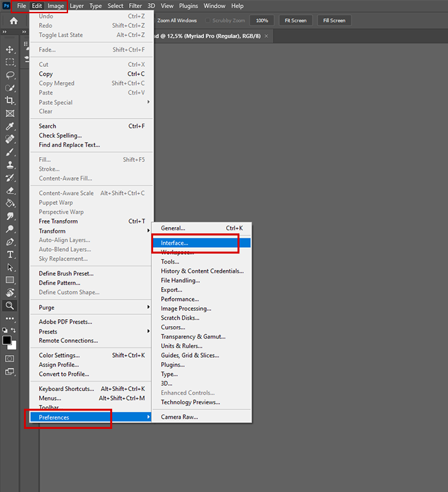Reset to default foreground and background colors
The width and height of the screenshot is (448, 492).
4,330
